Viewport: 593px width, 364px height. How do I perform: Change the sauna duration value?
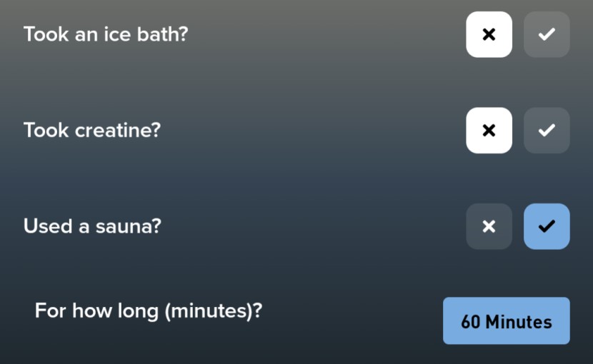point(506,321)
